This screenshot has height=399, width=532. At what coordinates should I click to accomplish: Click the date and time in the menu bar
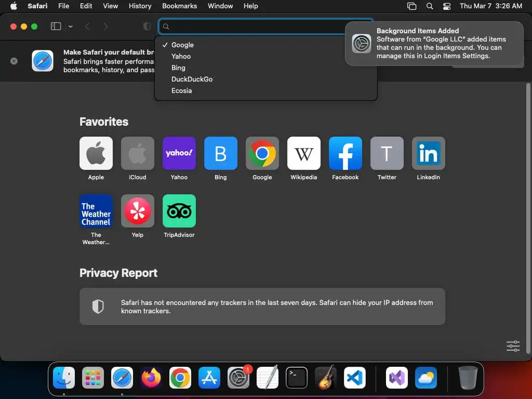click(490, 6)
